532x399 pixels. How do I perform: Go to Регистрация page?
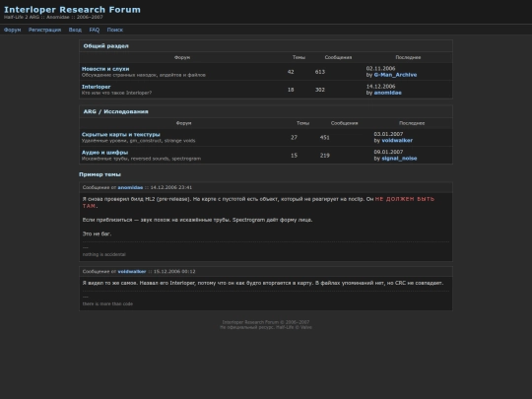(x=44, y=30)
